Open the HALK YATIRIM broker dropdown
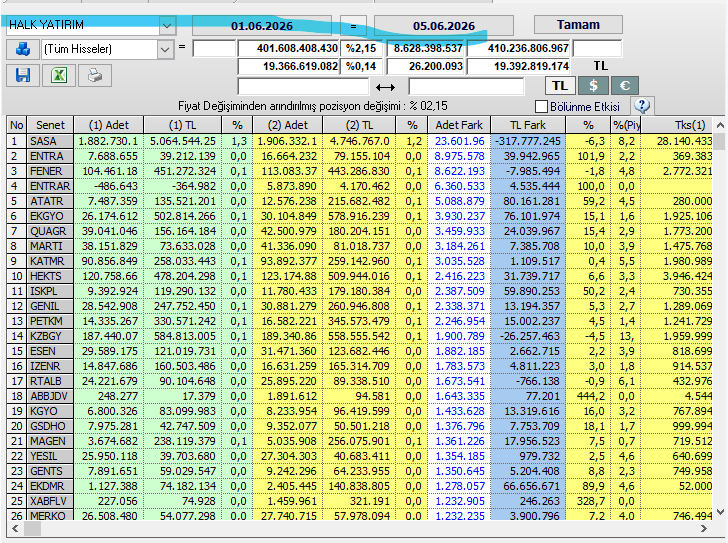Viewport: 728px width, 543px height. tap(167, 26)
